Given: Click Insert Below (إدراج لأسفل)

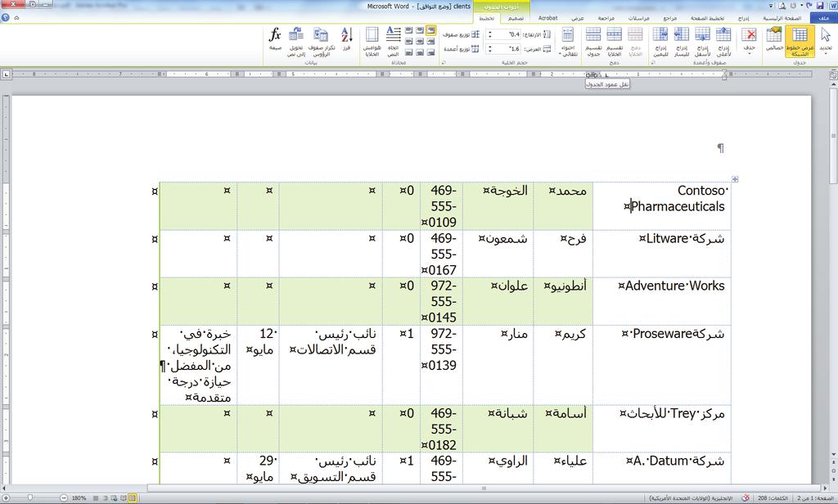Looking at the screenshot, I should pyautogui.click(x=702, y=42).
